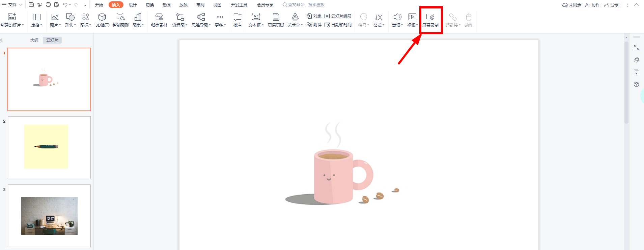Click the search commands and templates field
The image size is (644, 250).
(x=304, y=5)
